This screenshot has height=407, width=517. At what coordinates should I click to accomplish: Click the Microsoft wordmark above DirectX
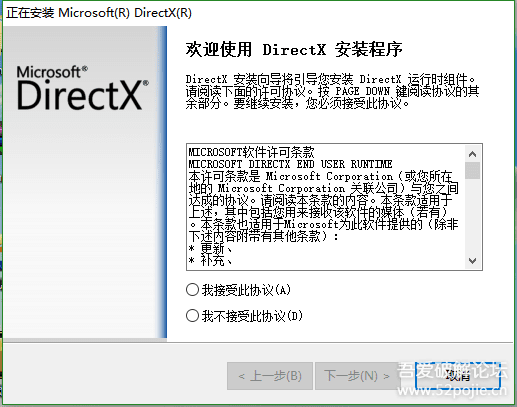[52, 72]
